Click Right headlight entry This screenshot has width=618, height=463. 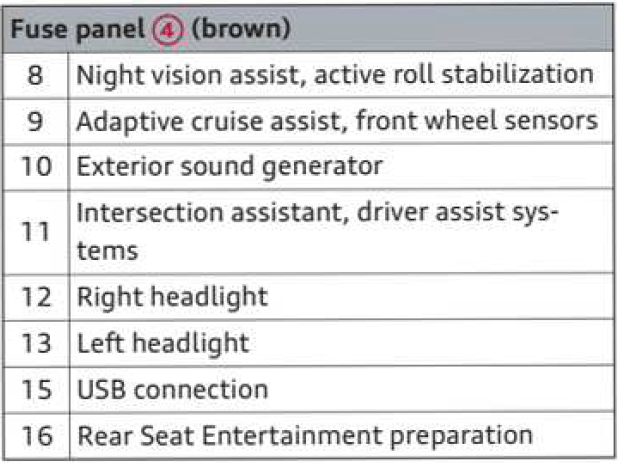point(173,297)
